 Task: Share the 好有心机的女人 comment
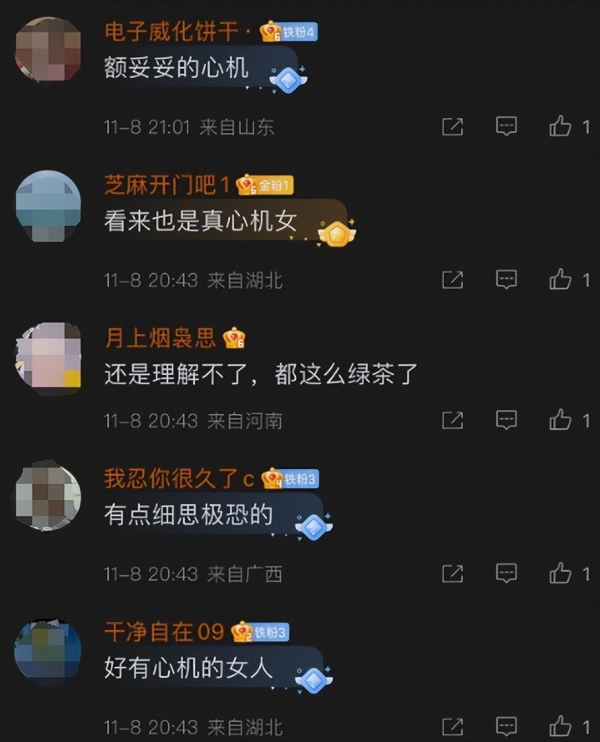point(452,726)
